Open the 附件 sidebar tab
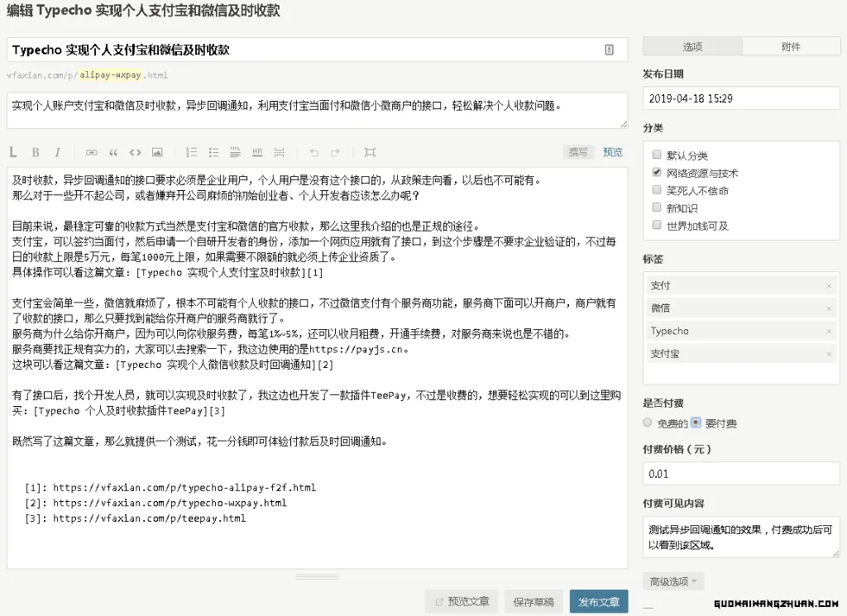Viewport: 847px width, 616px height. click(x=792, y=47)
